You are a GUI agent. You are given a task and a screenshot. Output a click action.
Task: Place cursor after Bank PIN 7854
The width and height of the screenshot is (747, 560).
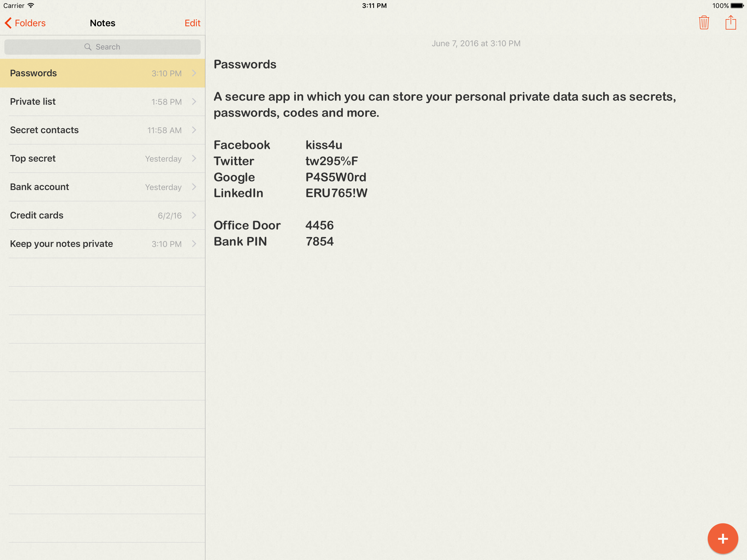click(334, 241)
